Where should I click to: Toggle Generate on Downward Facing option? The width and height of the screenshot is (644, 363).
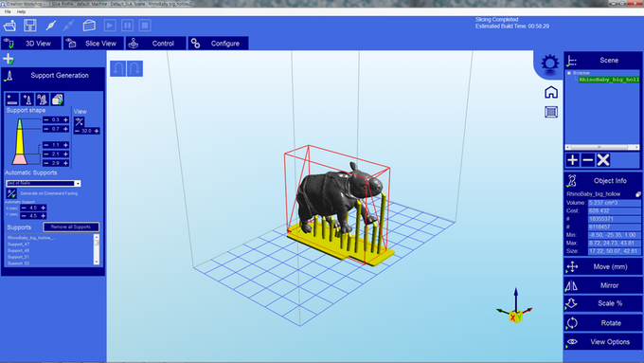[11, 193]
